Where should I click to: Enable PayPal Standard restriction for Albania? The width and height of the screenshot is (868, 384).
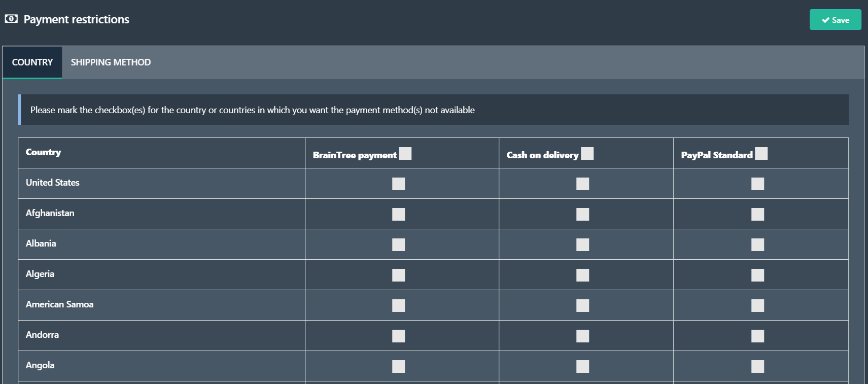pyautogui.click(x=758, y=245)
